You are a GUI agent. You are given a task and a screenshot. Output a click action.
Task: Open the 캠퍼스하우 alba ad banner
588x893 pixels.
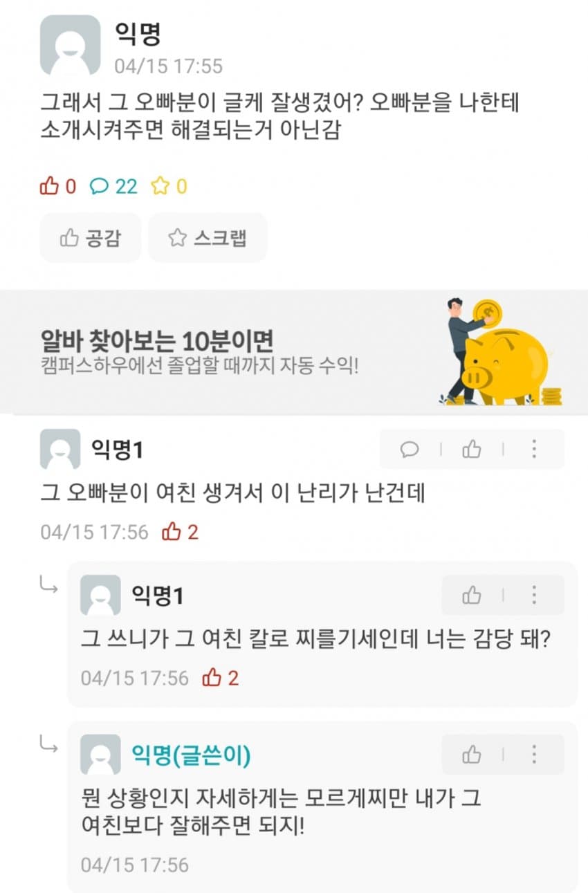tap(294, 352)
